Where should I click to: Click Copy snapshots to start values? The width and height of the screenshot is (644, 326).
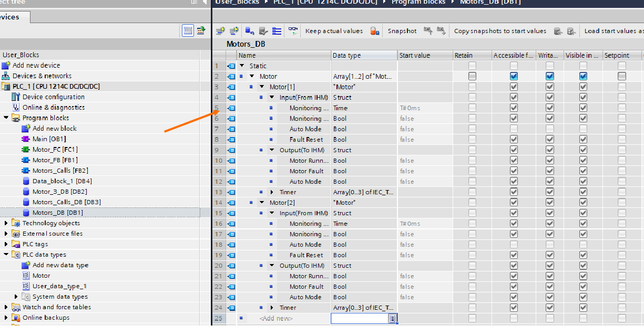[500, 31]
